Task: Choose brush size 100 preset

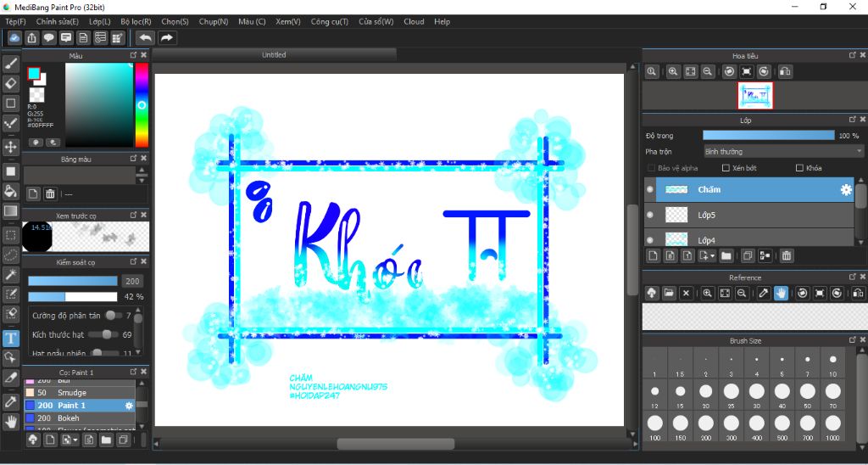Action: click(x=655, y=428)
